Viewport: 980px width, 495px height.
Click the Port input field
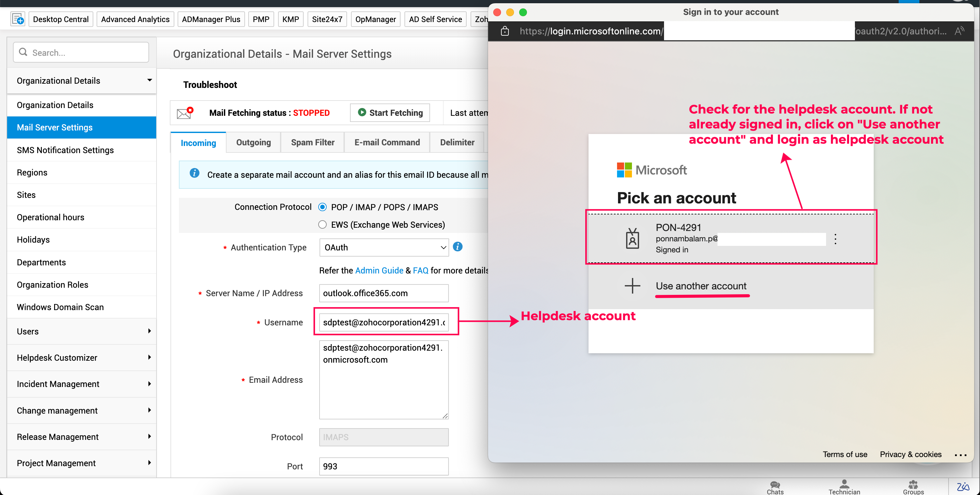pyautogui.click(x=383, y=466)
